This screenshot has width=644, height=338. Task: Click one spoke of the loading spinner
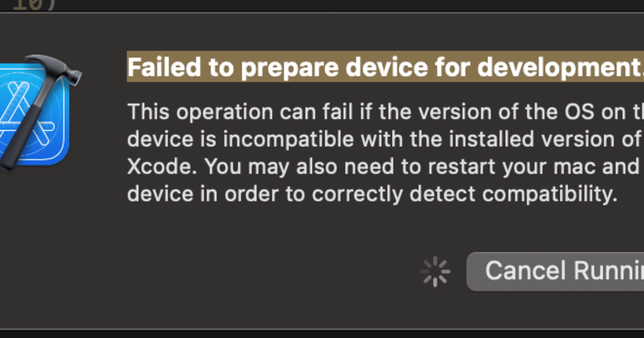[x=435, y=262]
